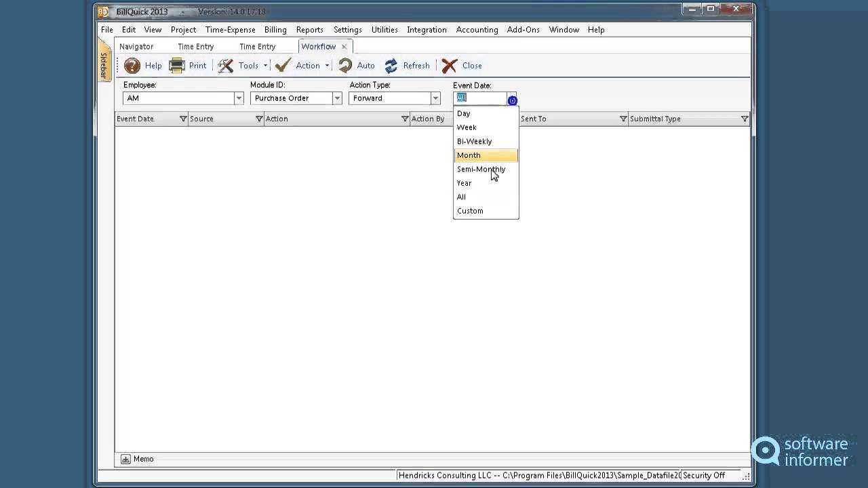
Task: Click the Source column header
Action: [x=226, y=119]
